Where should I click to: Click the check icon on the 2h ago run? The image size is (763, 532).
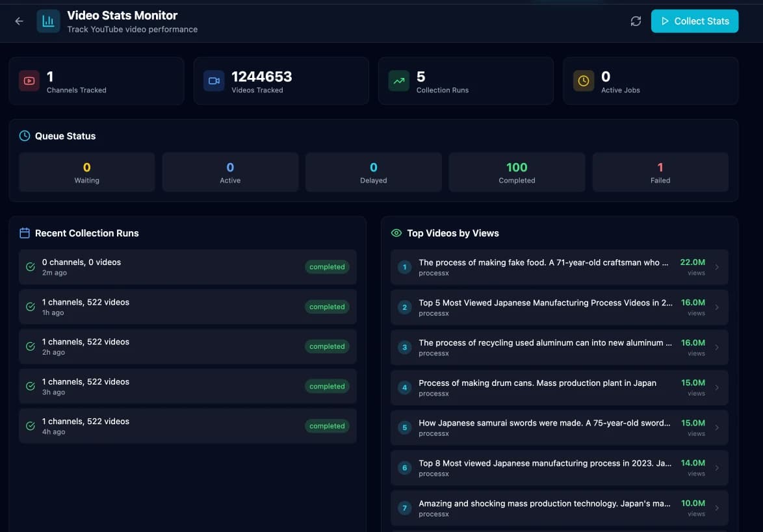pos(30,346)
